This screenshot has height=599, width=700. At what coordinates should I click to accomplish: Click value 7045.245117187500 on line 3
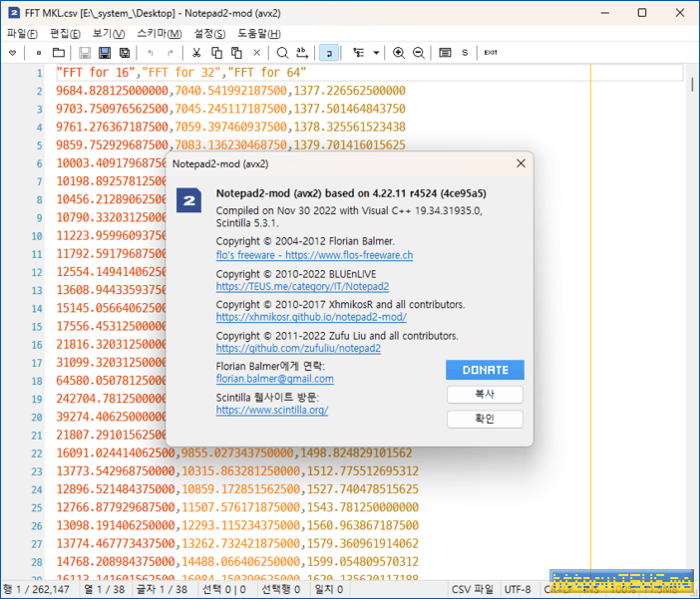(230, 109)
